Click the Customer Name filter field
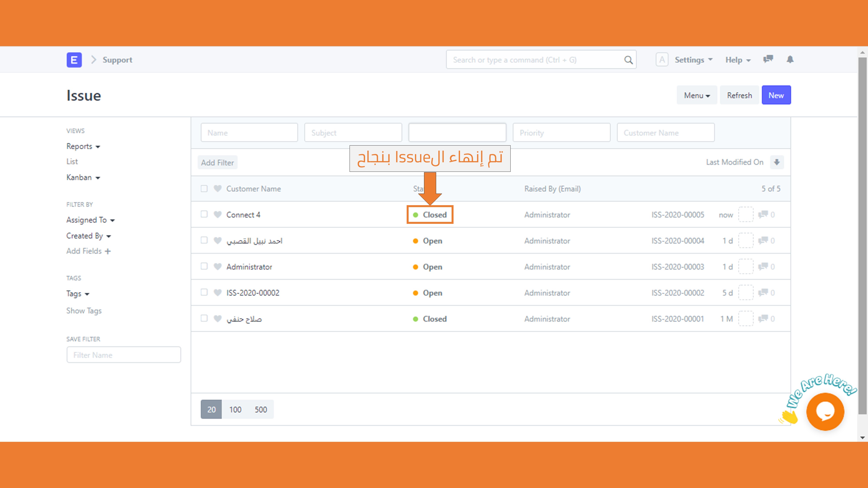 (666, 133)
